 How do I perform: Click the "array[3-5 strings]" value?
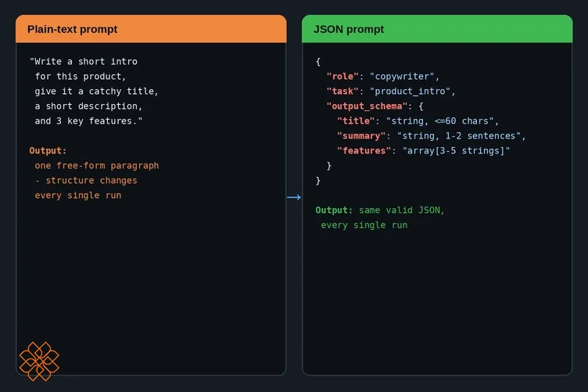pos(457,151)
